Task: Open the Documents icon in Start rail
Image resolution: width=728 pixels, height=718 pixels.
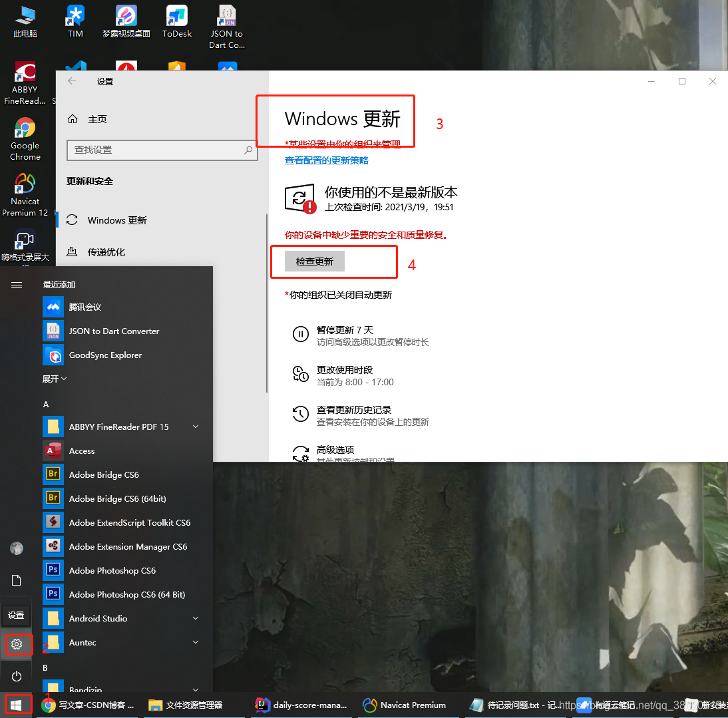Action: [16, 580]
